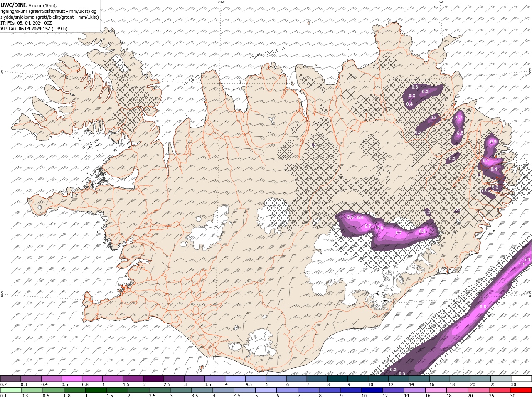Screen dimensions: 532x399
Task: Click the white swatch above 30 in the upper legend
Action: (x=521, y=379)
